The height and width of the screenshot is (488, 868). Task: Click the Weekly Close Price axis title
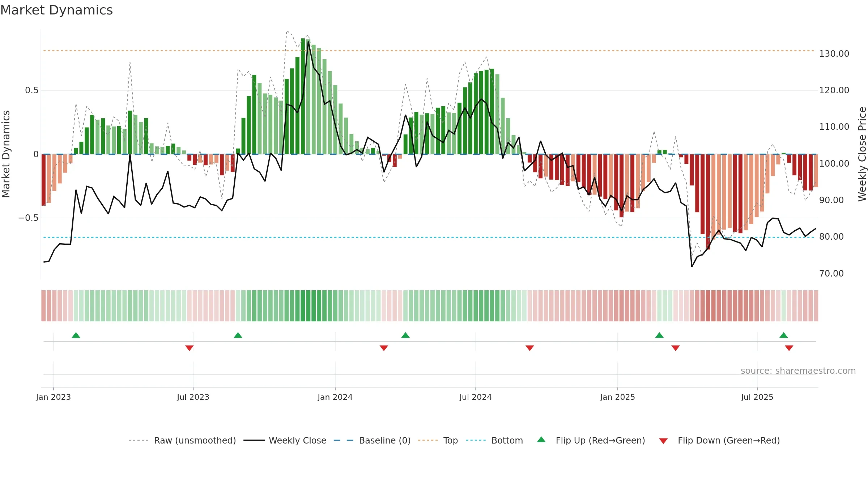pos(862,154)
